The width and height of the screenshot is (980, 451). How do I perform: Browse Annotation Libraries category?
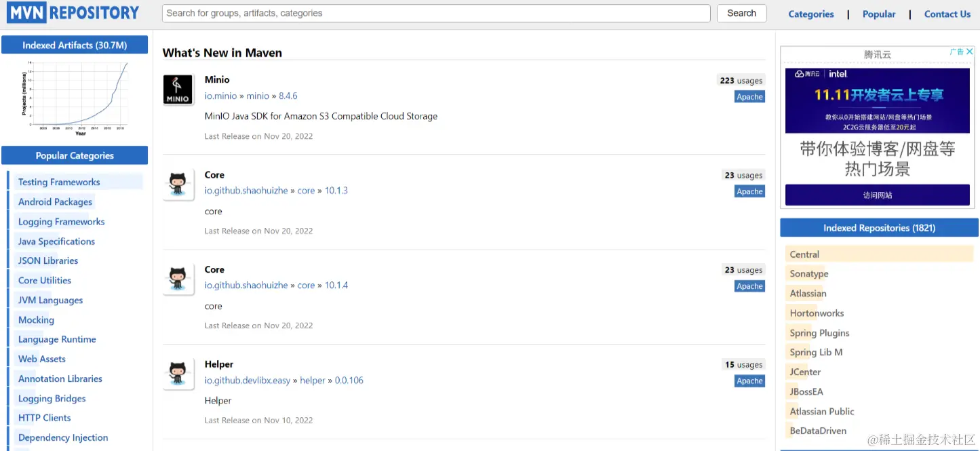click(x=60, y=378)
